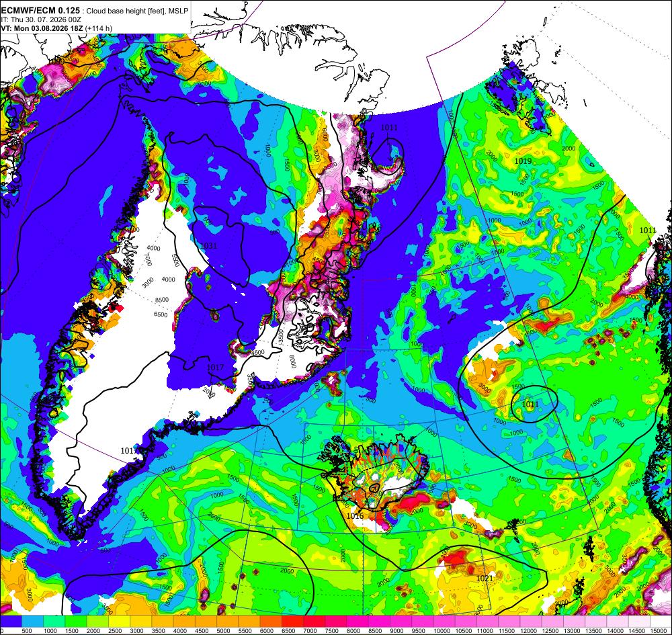672x635 pixels.
Task: Click the 11000 value on the legend scale
Action: click(485, 631)
